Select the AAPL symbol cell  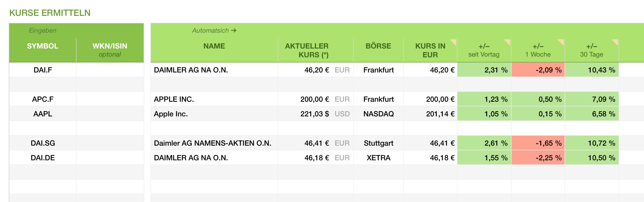(x=42, y=114)
